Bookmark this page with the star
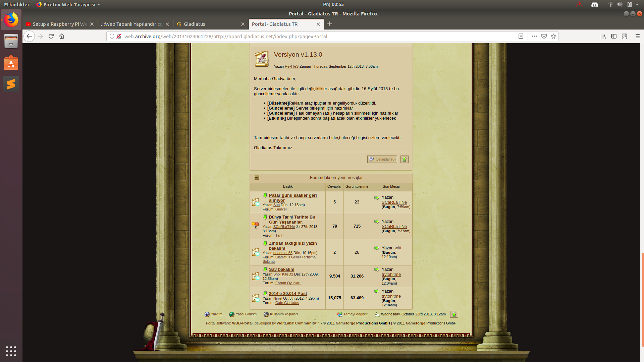This screenshot has width=644, height=362. pyautogui.click(x=553, y=36)
